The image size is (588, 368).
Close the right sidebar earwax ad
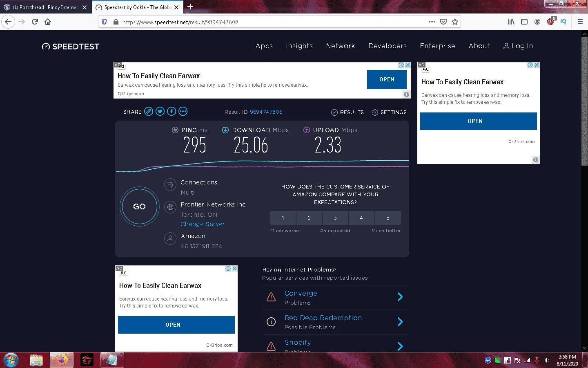pyautogui.click(x=537, y=65)
